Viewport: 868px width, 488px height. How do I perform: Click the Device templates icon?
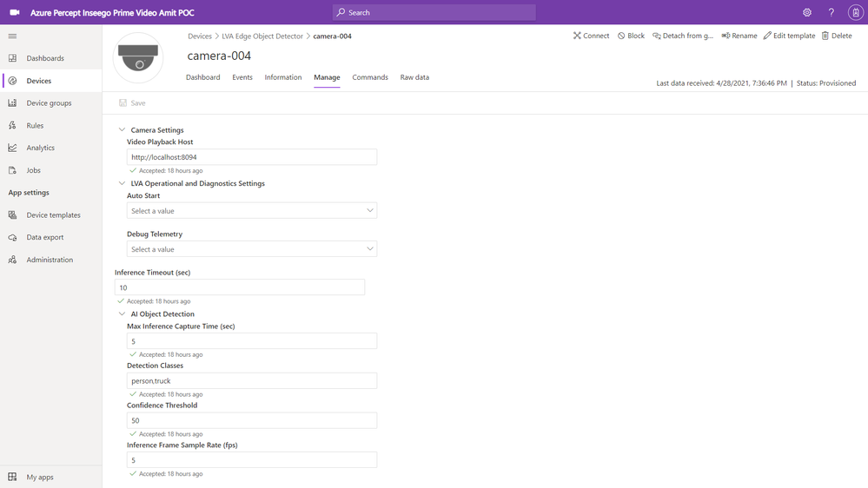[12, 214]
